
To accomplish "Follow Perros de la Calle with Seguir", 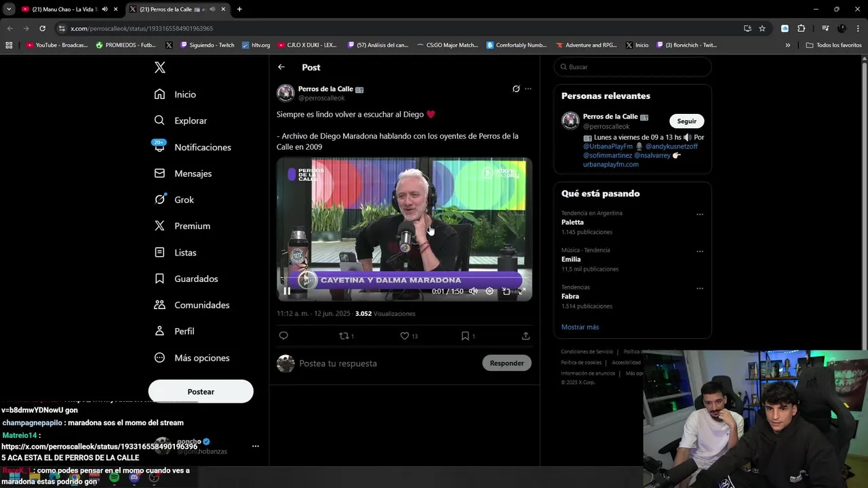I will pos(687,121).
